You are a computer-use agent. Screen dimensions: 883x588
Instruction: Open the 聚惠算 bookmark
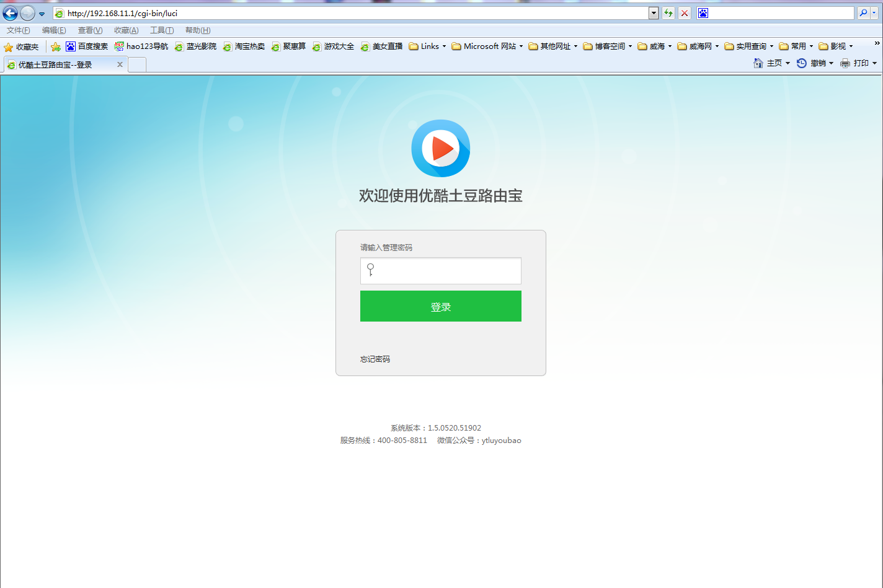pyautogui.click(x=289, y=46)
